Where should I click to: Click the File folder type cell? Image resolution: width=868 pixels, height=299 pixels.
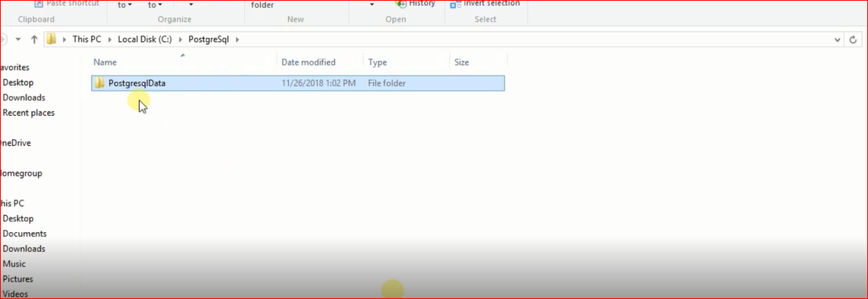(386, 84)
